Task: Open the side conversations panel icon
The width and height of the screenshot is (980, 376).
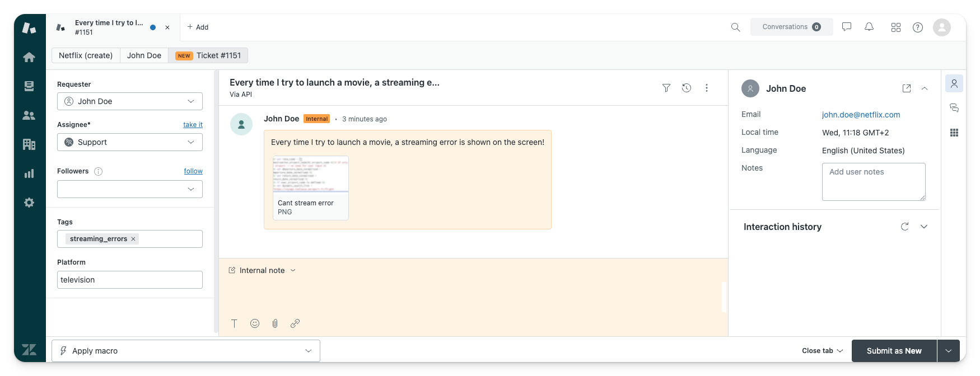Action: click(x=954, y=108)
